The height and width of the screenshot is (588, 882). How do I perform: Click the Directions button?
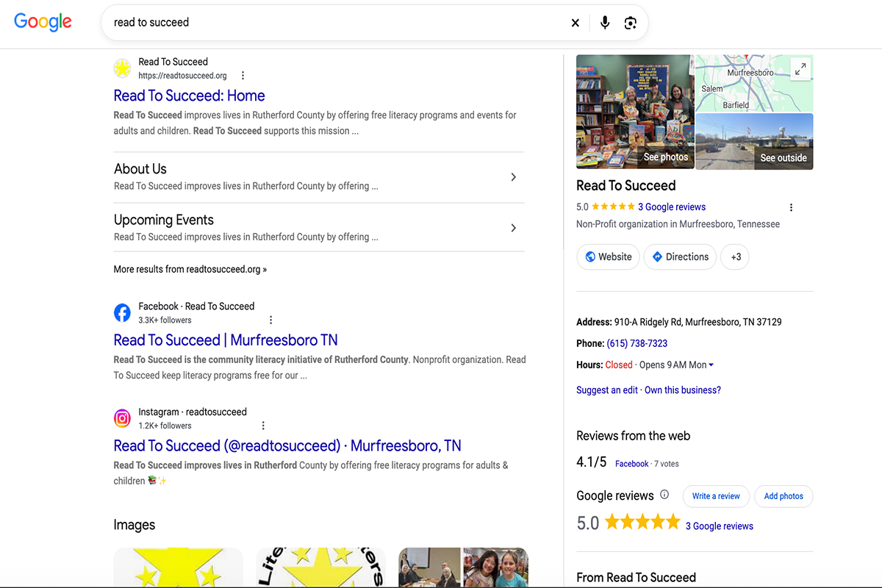[x=680, y=257]
